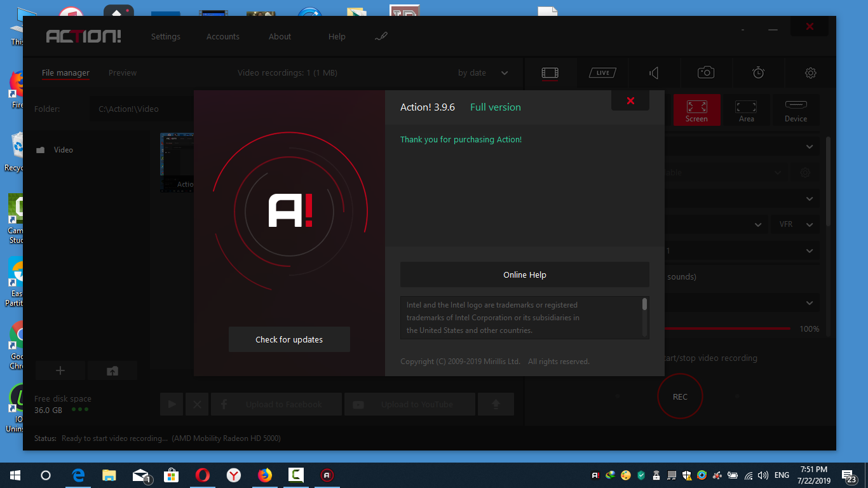The height and width of the screenshot is (488, 868).
Task: Click the recorded video thumbnail
Action: [177, 162]
